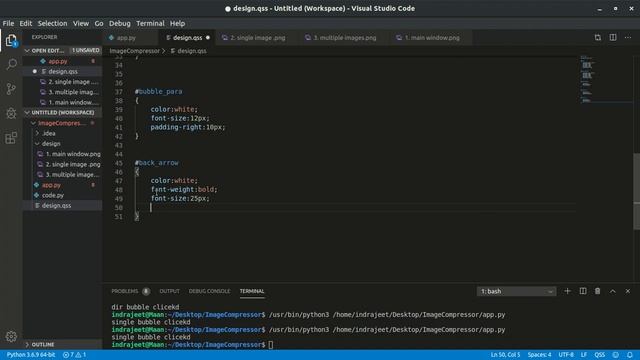Open code.py in the file tree
The width and height of the screenshot is (640, 360).
coord(62,195)
